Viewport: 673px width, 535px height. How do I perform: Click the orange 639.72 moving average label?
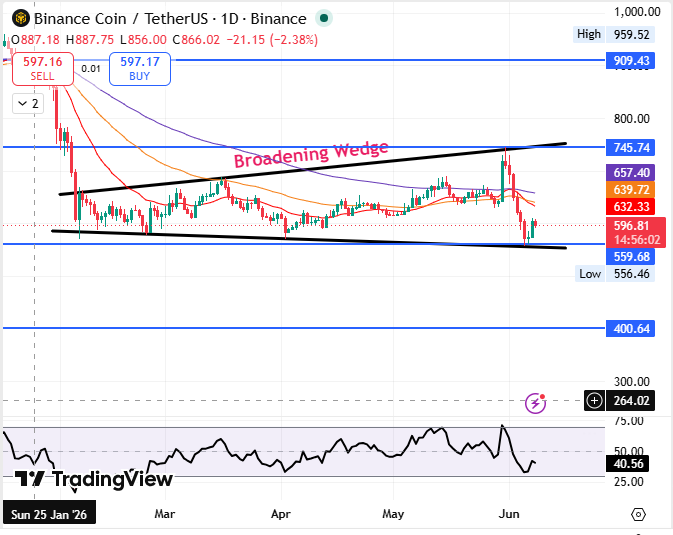[x=631, y=189]
